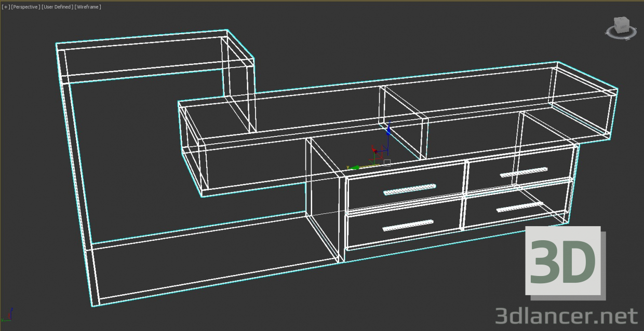Screen dimensions: 644x331
Task: Click the LEFT face of the ViewCube
Action: 624,27
